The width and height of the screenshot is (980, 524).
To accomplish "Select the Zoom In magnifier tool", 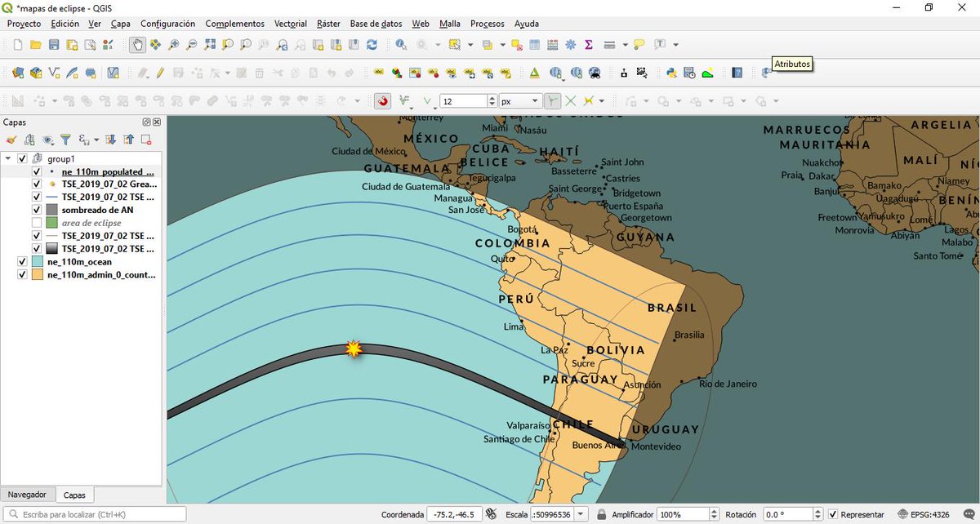I will [173, 45].
